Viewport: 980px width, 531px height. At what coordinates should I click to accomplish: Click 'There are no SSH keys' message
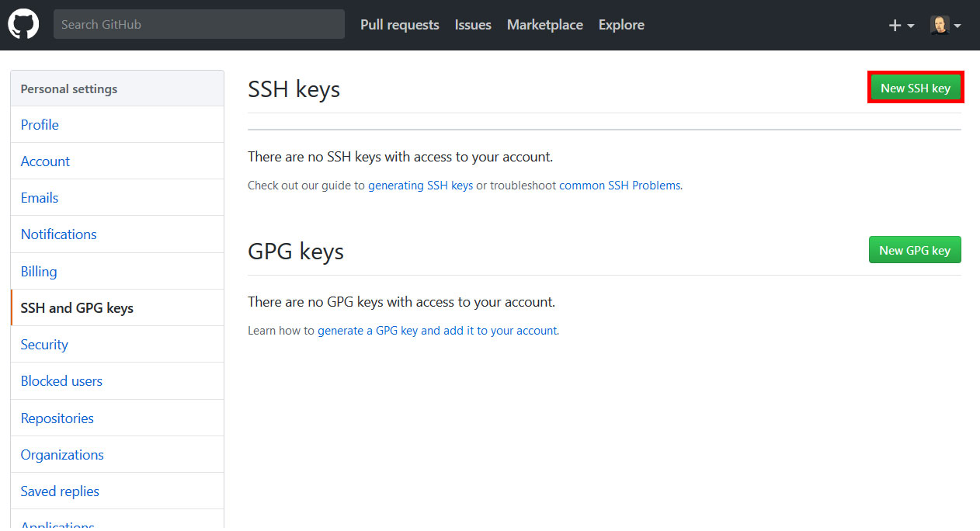(x=400, y=157)
